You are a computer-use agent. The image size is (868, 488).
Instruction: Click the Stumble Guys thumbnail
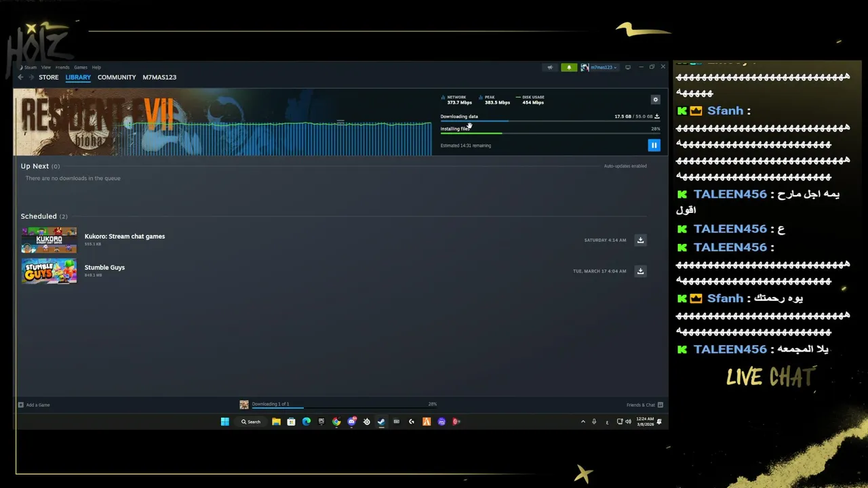click(x=49, y=271)
